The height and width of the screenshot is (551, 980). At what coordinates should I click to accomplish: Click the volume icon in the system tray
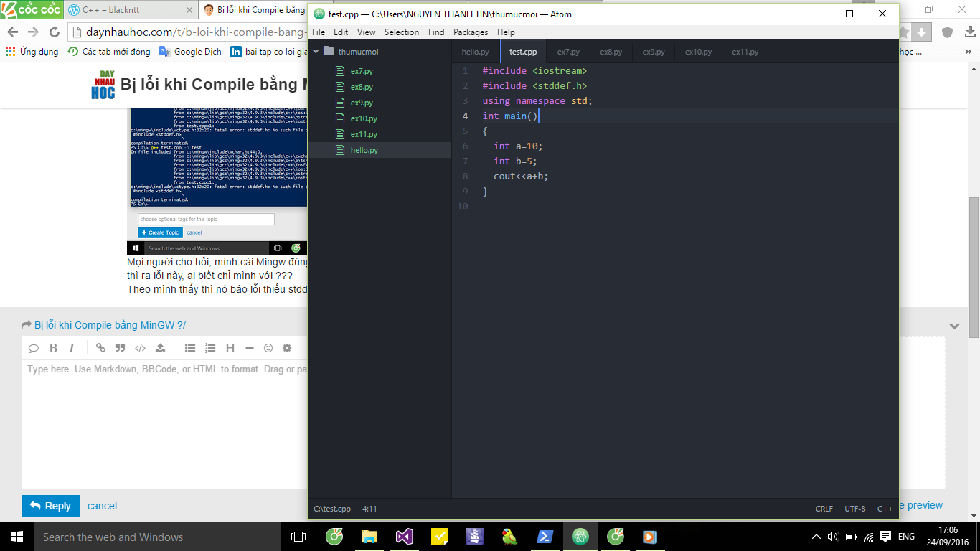tap(833, 537)
